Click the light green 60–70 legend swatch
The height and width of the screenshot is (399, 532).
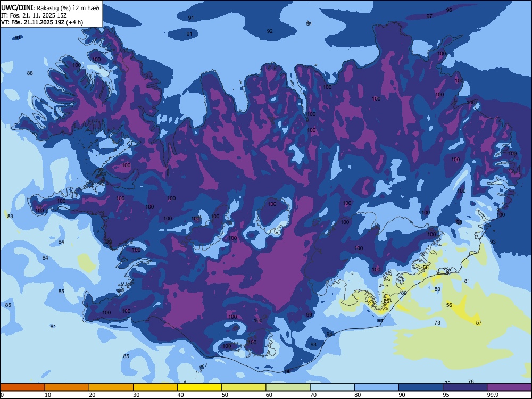288,387
